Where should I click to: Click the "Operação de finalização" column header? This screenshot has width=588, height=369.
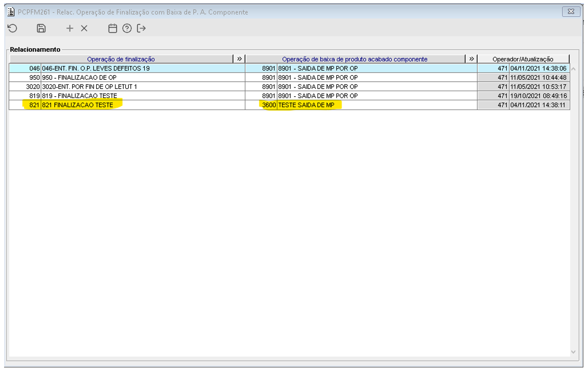click(121, 59)
